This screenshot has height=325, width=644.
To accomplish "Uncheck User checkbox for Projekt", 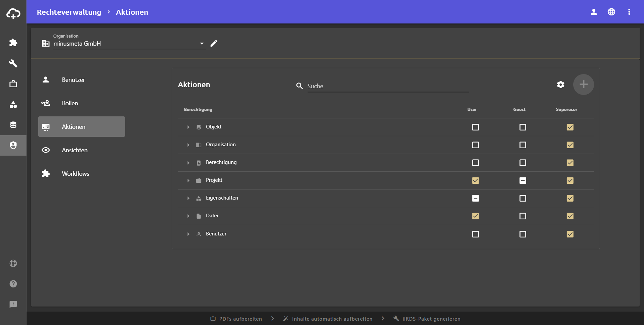I will coord(476,180).
